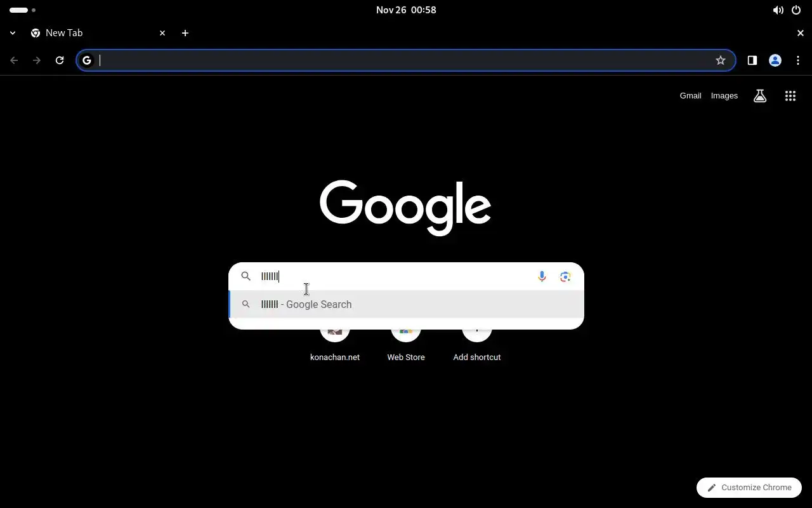This screenshot has height=508, width=812.
Task: Click the Google icon in address bar
Action: 87,60
